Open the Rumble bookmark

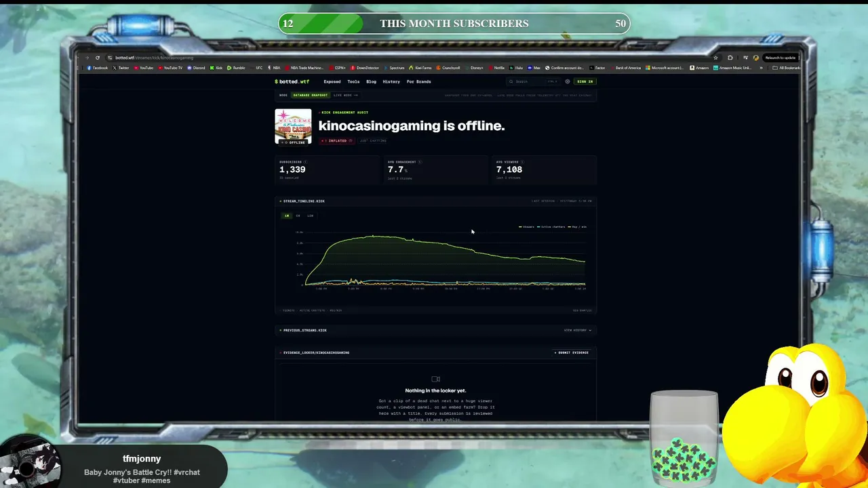(237, 68)
